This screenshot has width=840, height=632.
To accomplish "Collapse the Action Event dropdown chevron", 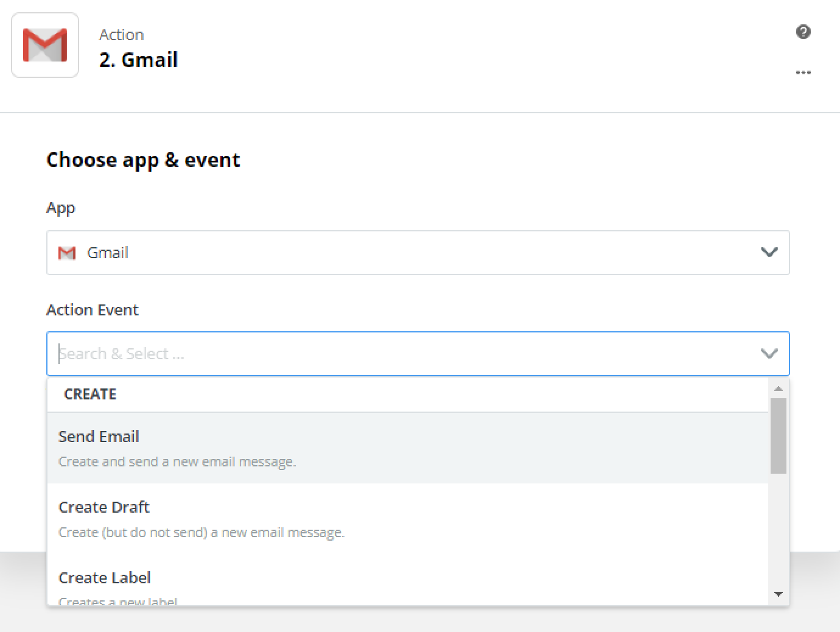I will [769, 353].
